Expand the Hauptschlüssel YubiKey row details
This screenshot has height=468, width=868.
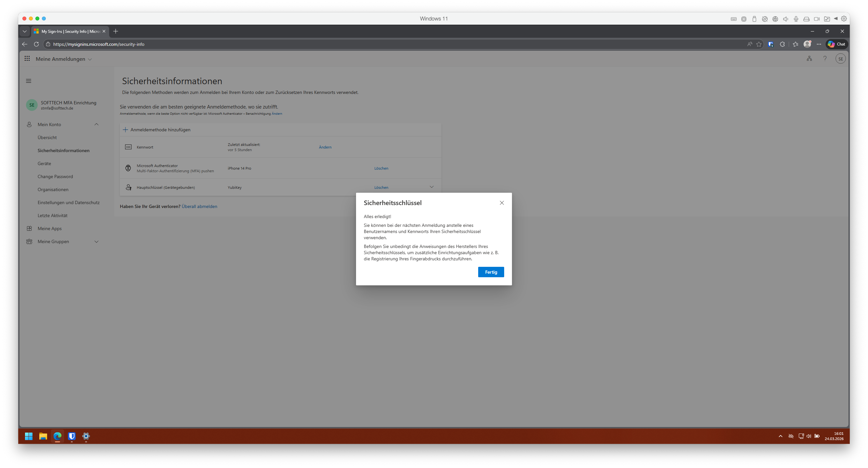[x=432, y=187]
